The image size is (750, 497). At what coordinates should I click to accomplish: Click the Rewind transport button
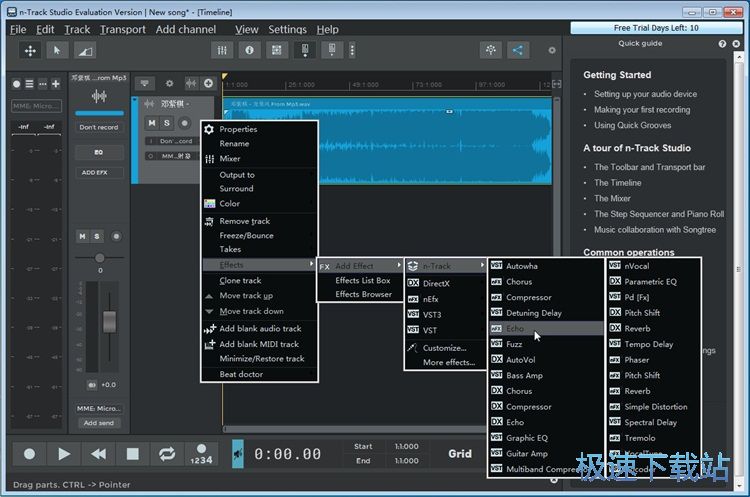coord(98,454)
